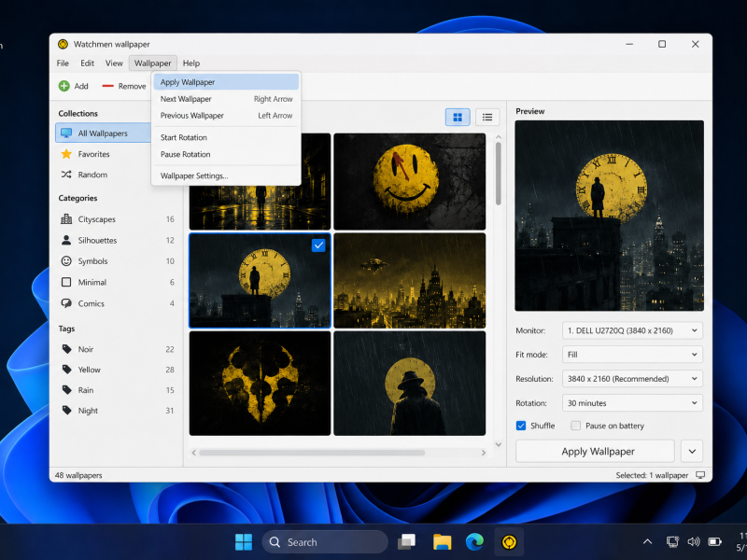
Task: Click the '48 wallpapers' status text
Action: 78,475
